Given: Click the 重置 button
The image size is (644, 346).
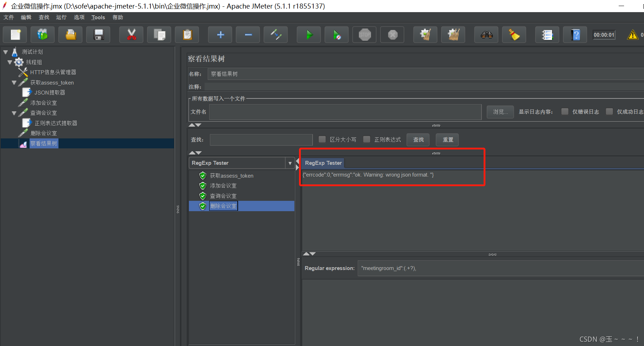Looking at the screenshot, I should tap(448, 139).
